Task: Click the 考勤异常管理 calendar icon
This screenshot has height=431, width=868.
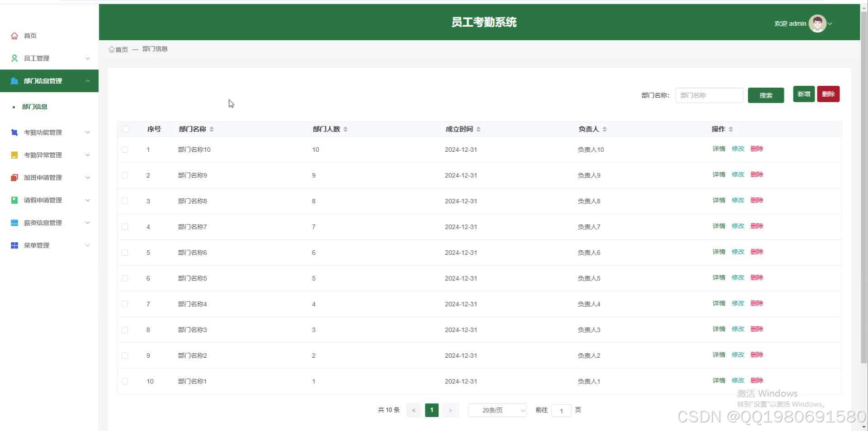Action: [14, 155]
